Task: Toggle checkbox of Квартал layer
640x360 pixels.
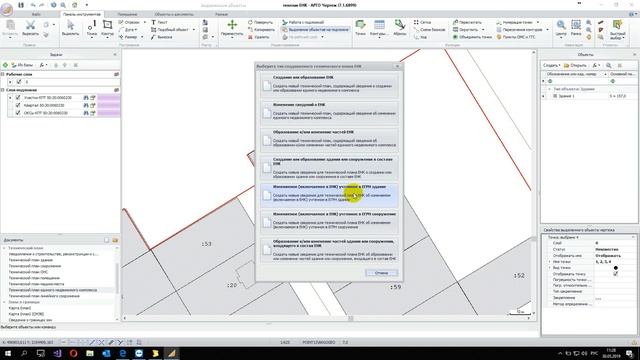Action: click(x=18, y=105)
